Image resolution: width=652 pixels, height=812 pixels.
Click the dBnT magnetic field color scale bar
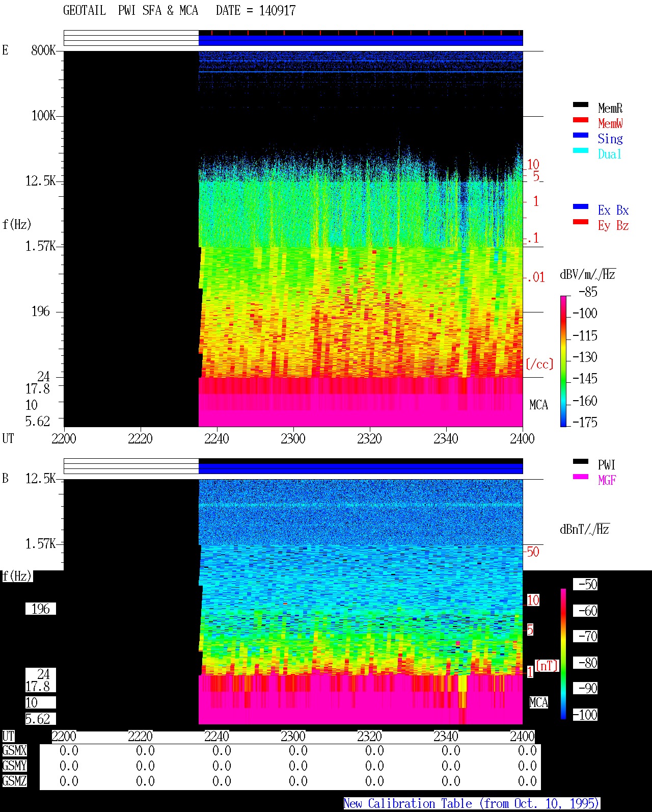click(x=563, y=654)
